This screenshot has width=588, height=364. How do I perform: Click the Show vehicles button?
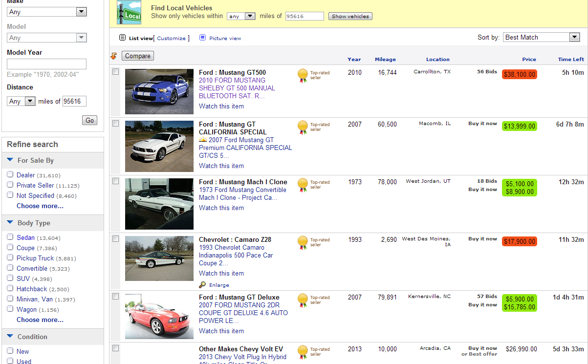tap(350, 16)
